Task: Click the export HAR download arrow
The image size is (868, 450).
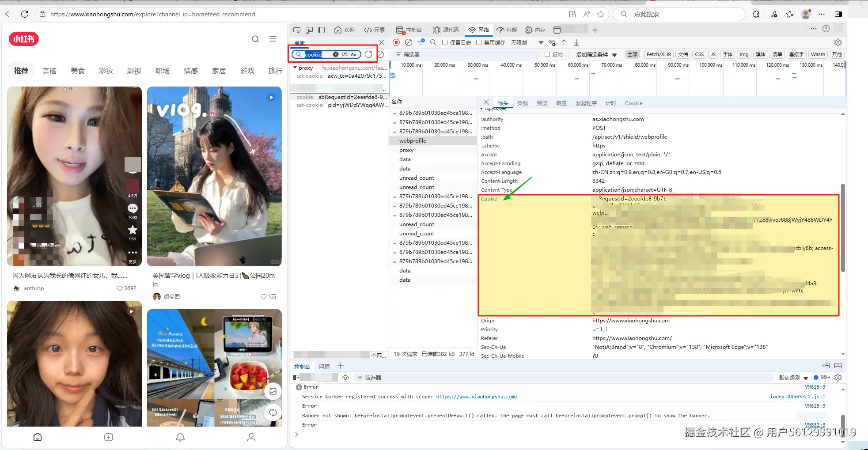Action: coord(576,42)
